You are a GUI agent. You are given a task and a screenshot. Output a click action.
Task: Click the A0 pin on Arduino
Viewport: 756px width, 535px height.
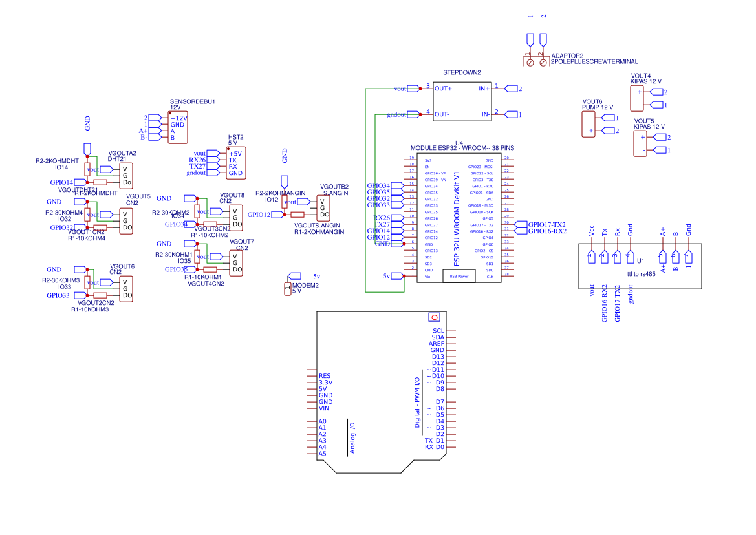coord(323,421)
